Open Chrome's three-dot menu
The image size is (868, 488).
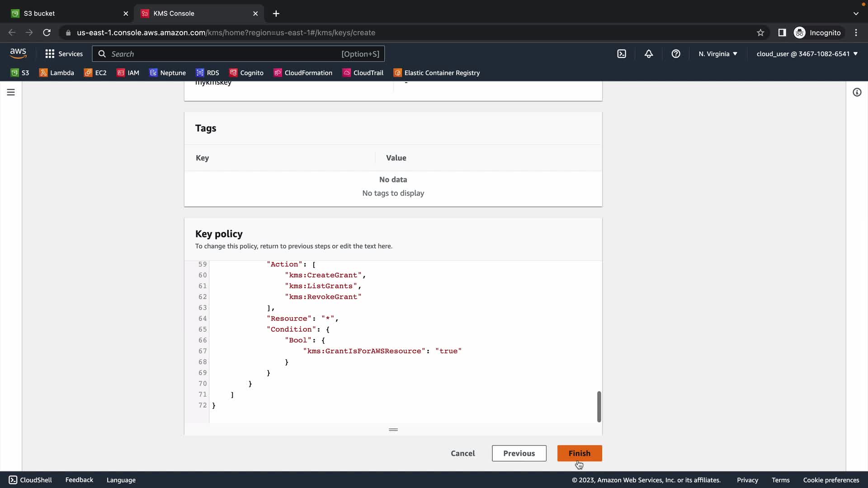click(x=856, y=33)
